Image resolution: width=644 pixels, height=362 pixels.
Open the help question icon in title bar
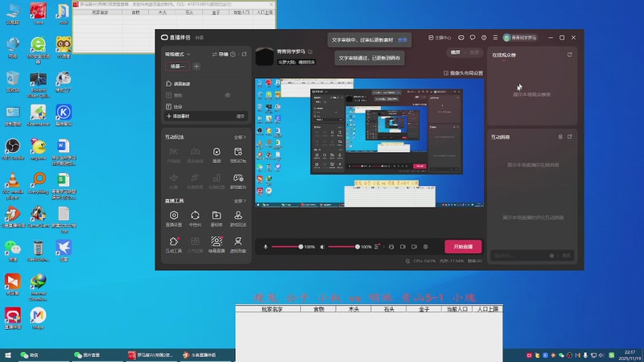point(484,37)
